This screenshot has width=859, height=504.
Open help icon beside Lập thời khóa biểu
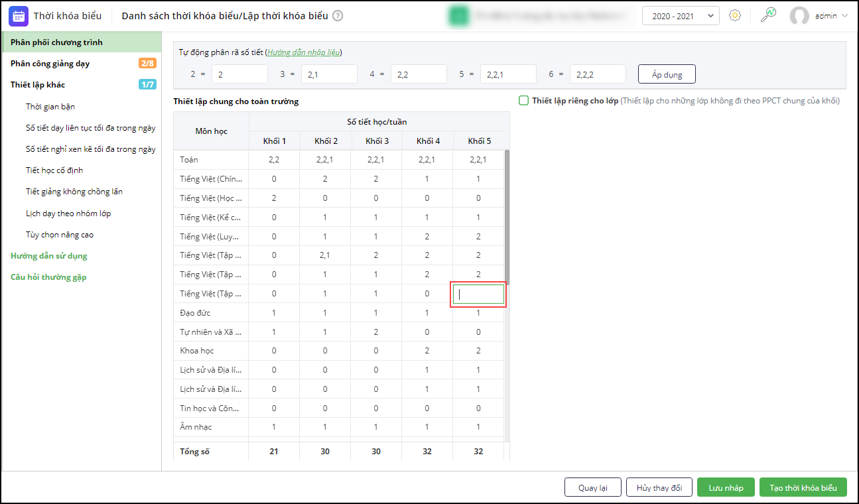(x=338, y=16)
